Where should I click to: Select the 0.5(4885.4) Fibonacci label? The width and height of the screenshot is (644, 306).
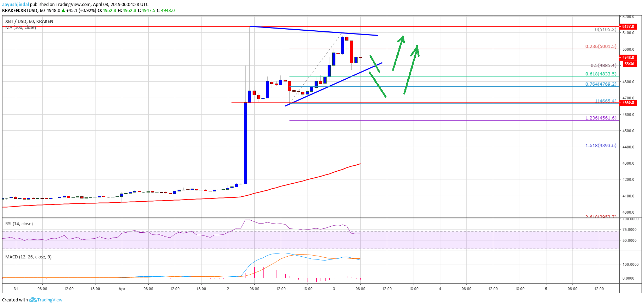pyautogui.click(x=603, y=66)
